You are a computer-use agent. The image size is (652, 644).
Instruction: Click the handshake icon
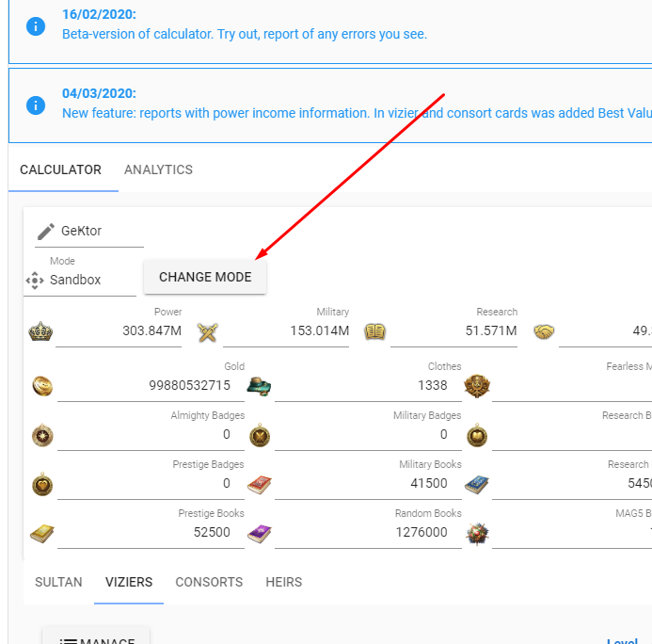544,331
